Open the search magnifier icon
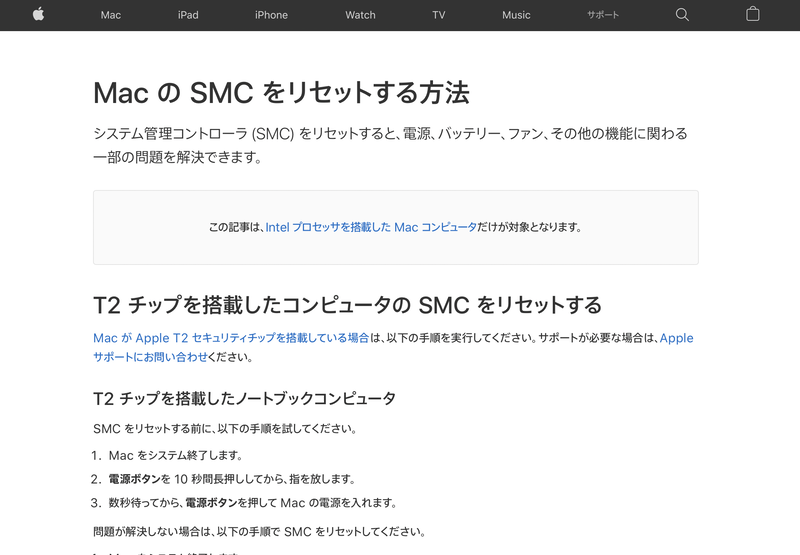The height and width of the screenshot is (555, 800). [682, 14]
